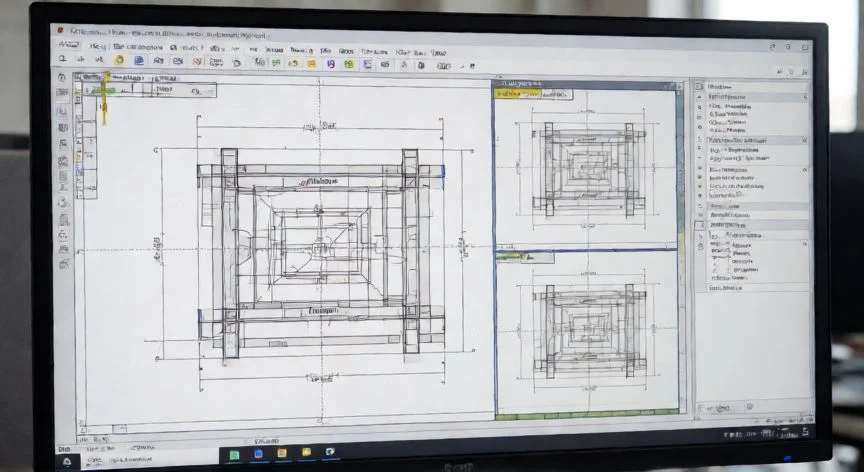Click the magnifier icon starting the main toolbar

[x=62, y=59]
